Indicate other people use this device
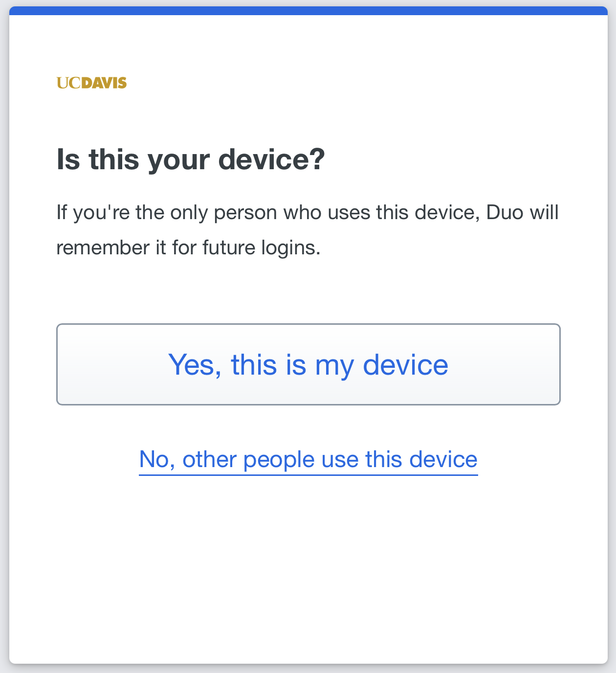 [x=308, y=459]
